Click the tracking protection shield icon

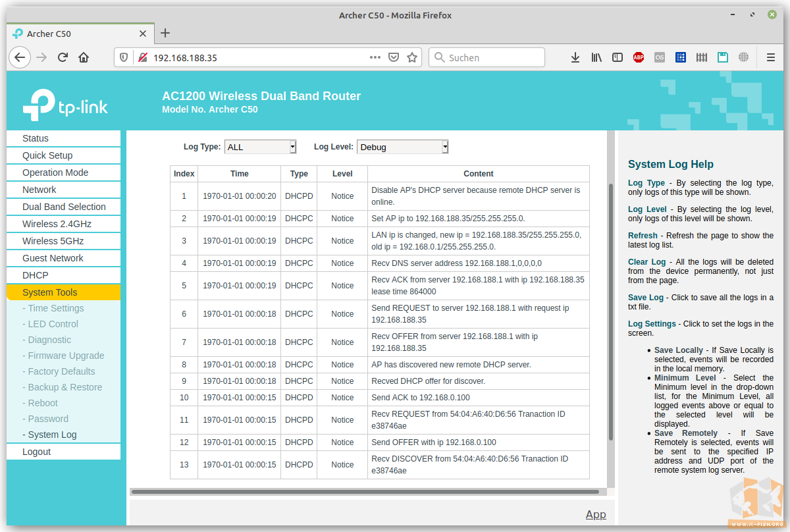click(125, 57)
